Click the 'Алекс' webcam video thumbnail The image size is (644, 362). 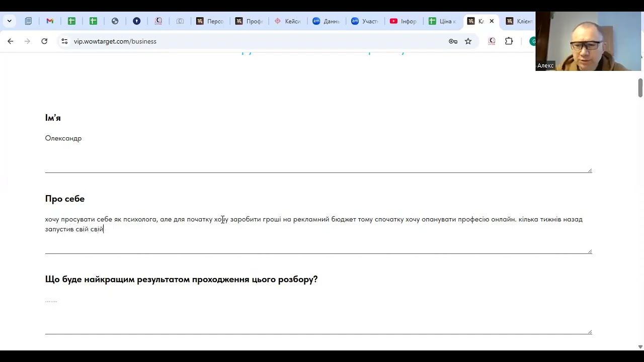pyautogui.click(x=588, y=41)
